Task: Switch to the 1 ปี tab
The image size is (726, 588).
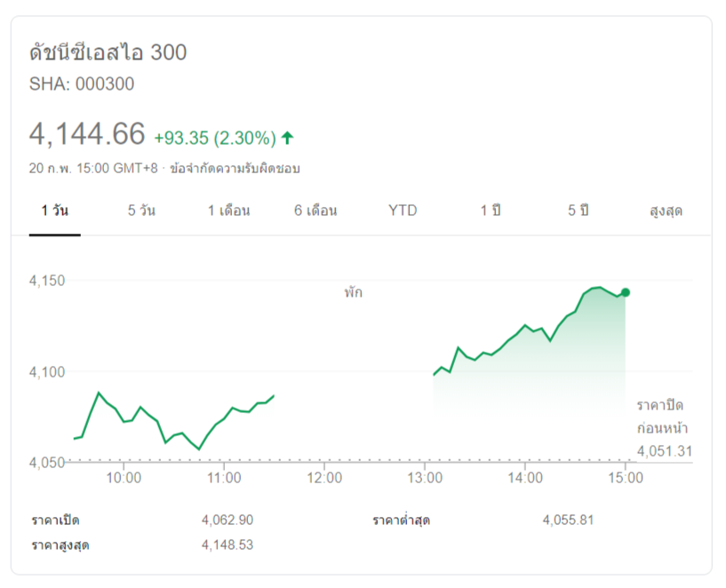Action: [491, 211]
